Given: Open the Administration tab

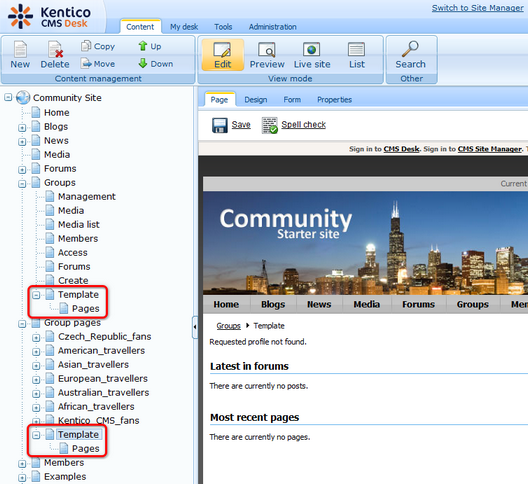Looking at the screenshot, I should (x=273, y=27).
